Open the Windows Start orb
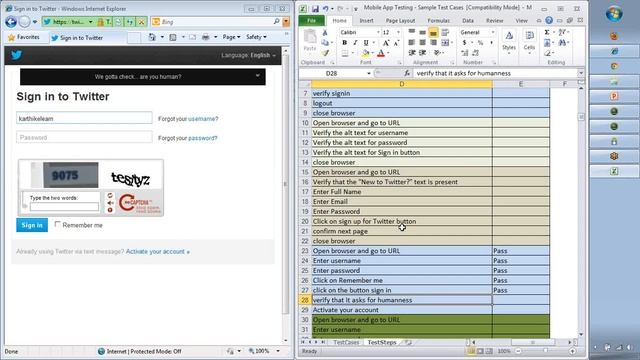 614,13
